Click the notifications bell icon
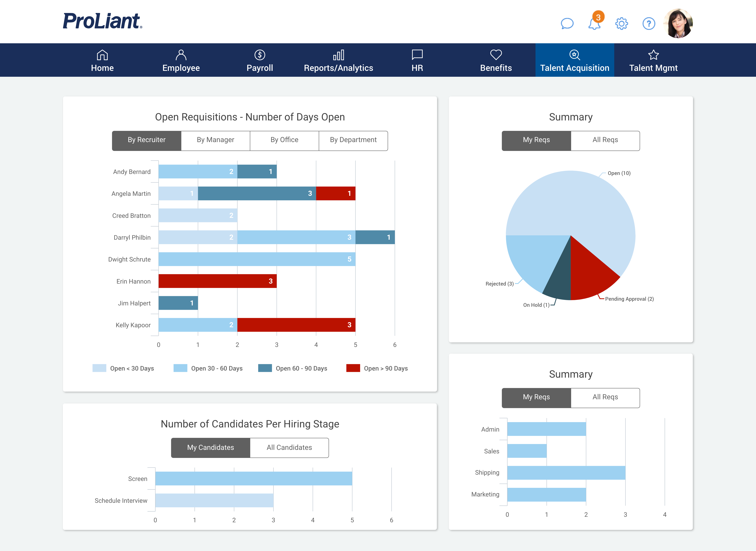Viewport: 756px width, 551px height. point(594,24)
